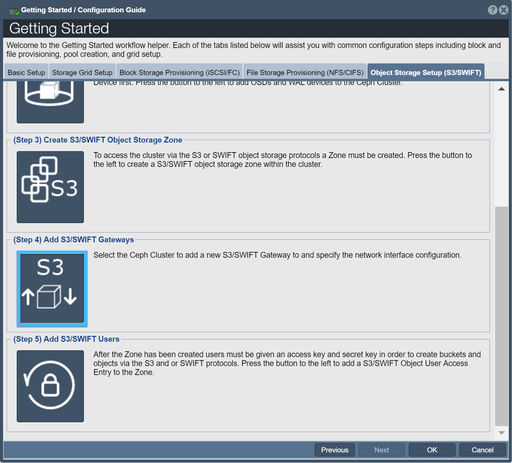This screenshot has width=512, height=463.
Task: Cancel the Getting Started dialog
Action: [x=482, y=450]
